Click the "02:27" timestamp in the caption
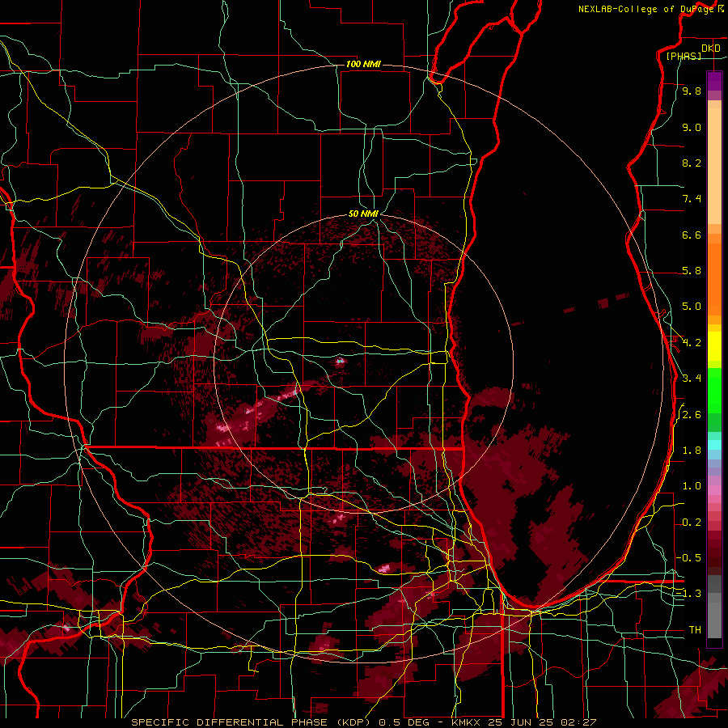Viewport: 728px width, 728px height. point(578,722)
